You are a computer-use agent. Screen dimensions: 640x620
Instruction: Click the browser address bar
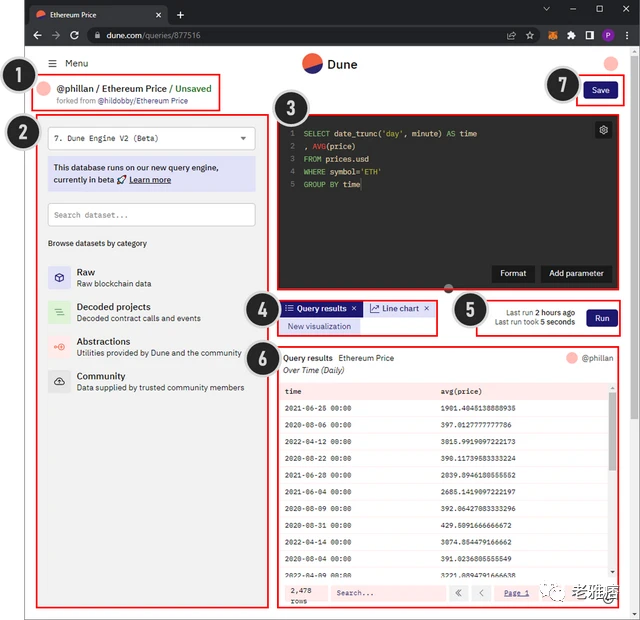[x=302, y=36]
